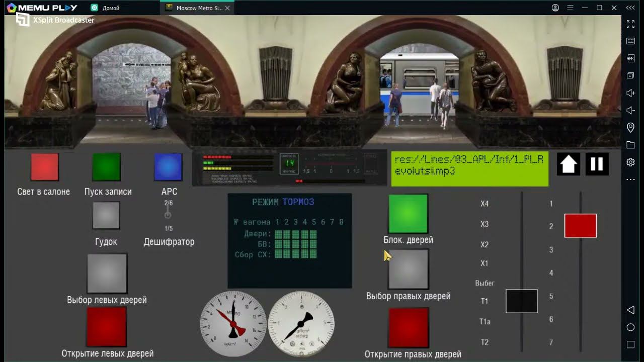644x362 pixels.
Task: Open right doors with red Открытие правых дверей
Action: [x=408, y=328]
